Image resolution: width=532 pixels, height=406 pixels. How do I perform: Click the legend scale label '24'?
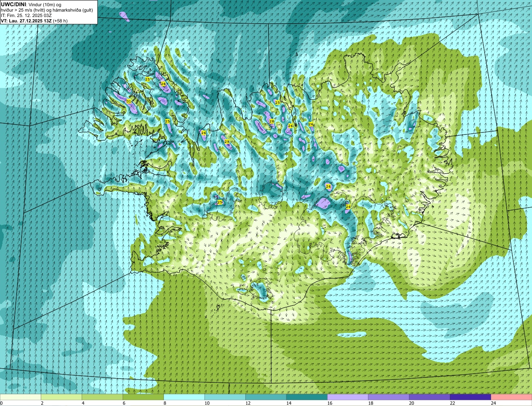pyautogui.click(x=493, y=403)
